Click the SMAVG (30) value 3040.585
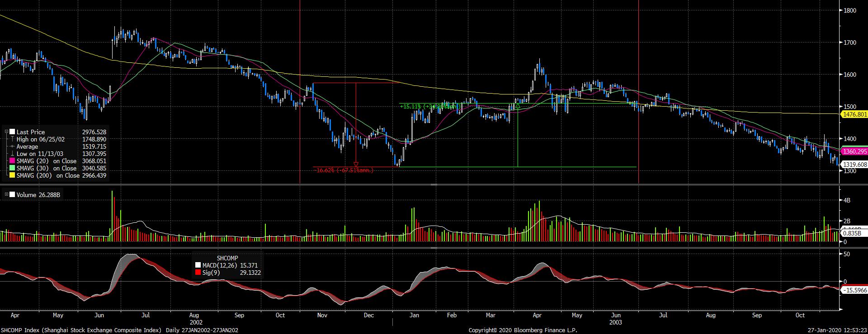868x334 pixels. 94,168
